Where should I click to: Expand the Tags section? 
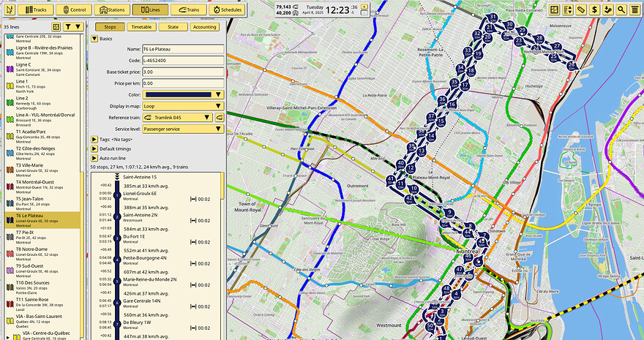(x=94, y=140)
